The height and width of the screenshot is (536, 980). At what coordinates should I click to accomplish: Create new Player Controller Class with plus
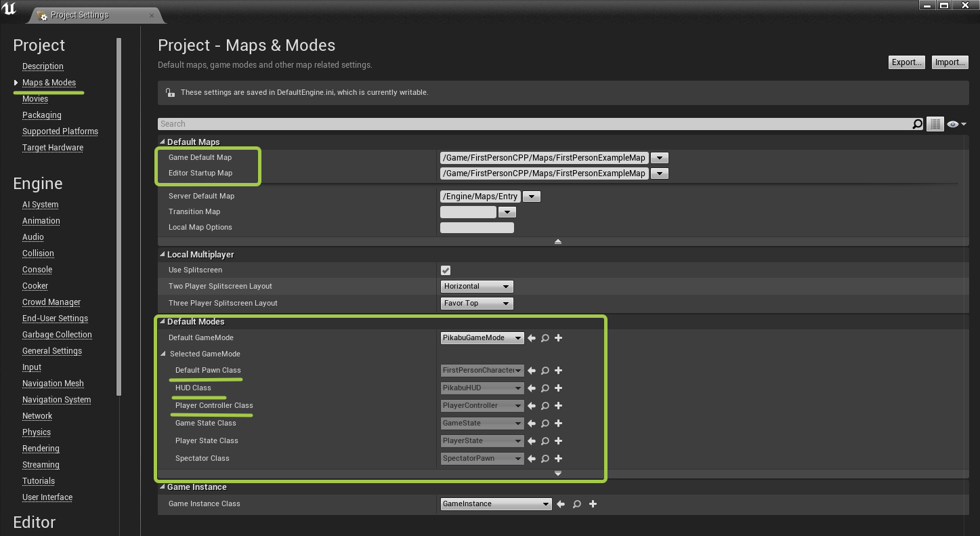(x=558, y=406)
